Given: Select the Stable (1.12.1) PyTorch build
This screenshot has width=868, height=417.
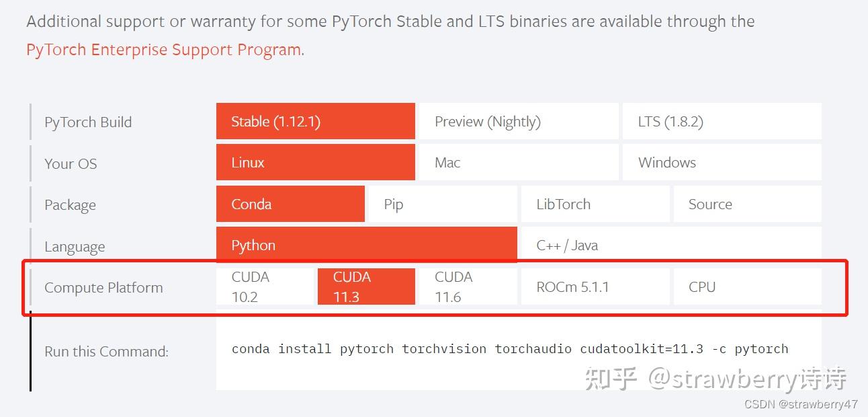Looking at the screenshot, I should click(314, 121).
